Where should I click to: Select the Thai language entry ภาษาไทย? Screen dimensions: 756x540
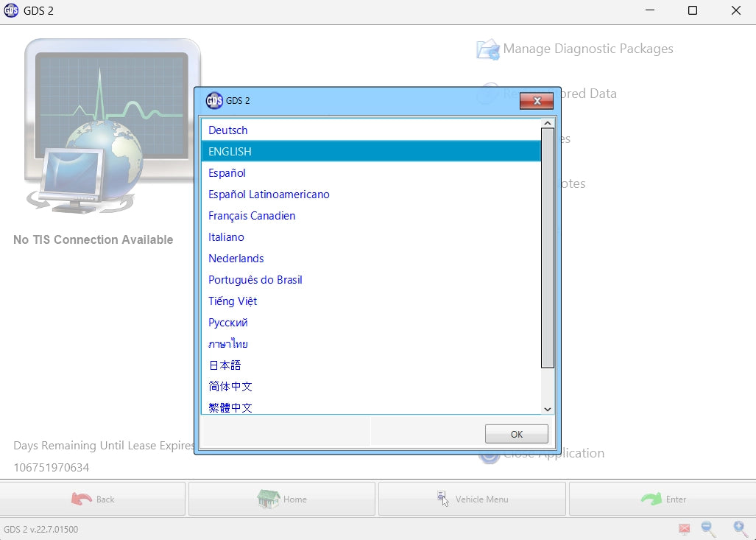(x=371, y=343)
